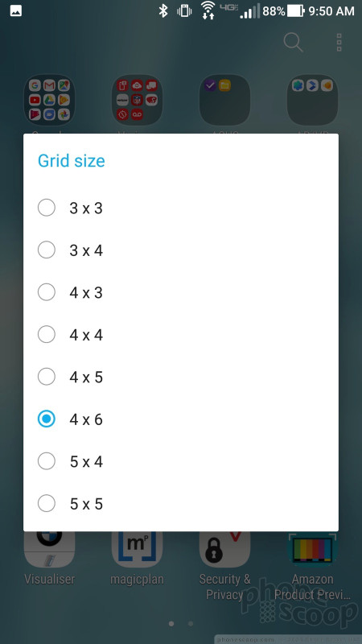Tap the selected 4 x 6 radio button
This screenshot has height=644, width=362.
pos(47,419)
